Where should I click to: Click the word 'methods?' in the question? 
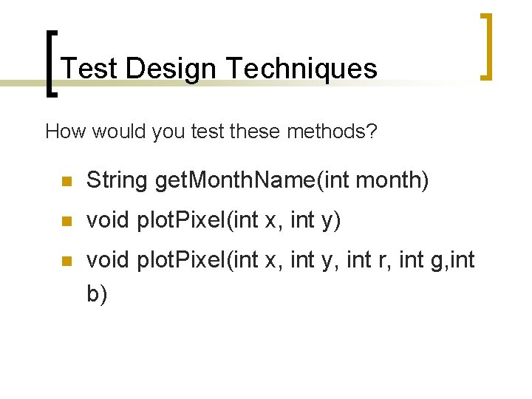tap(332, 131)
